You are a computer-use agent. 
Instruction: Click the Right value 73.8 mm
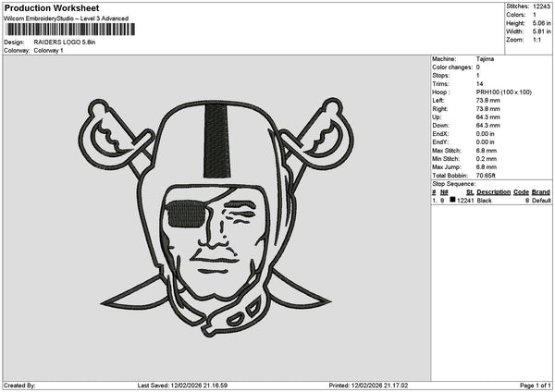488,109
